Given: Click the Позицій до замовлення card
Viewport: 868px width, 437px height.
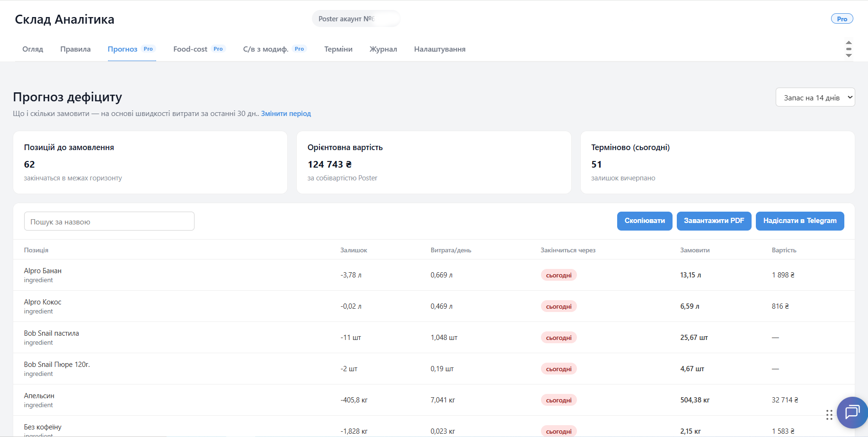Looking at the screenshot, I should click(150, 162).
